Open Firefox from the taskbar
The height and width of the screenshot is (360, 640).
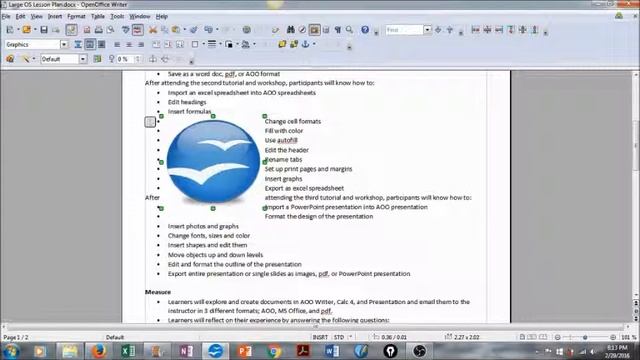(x=98, y=351)
